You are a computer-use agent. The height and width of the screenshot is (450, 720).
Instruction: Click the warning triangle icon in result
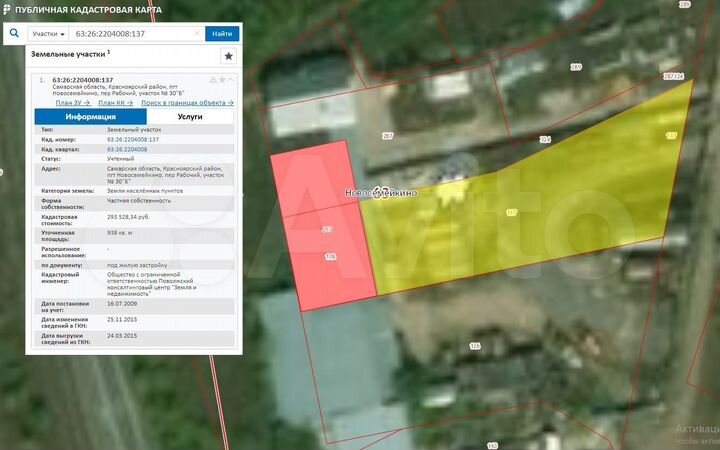click(213, 79)
